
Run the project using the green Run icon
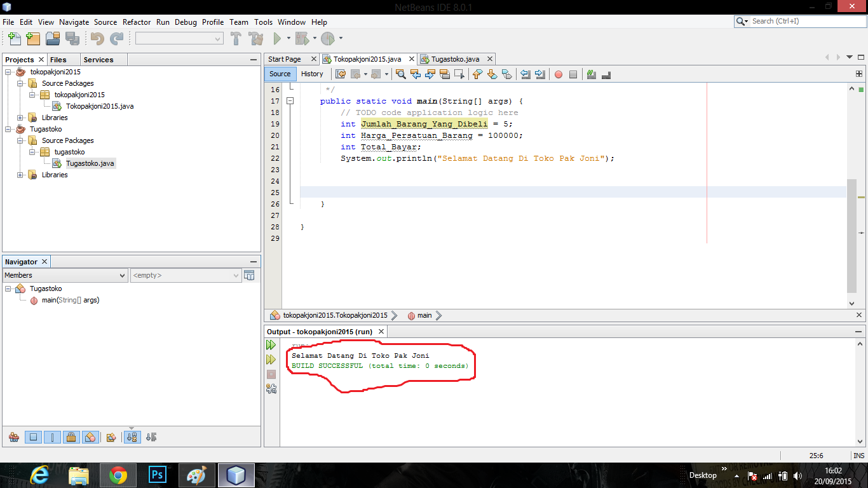coord(278,38)
